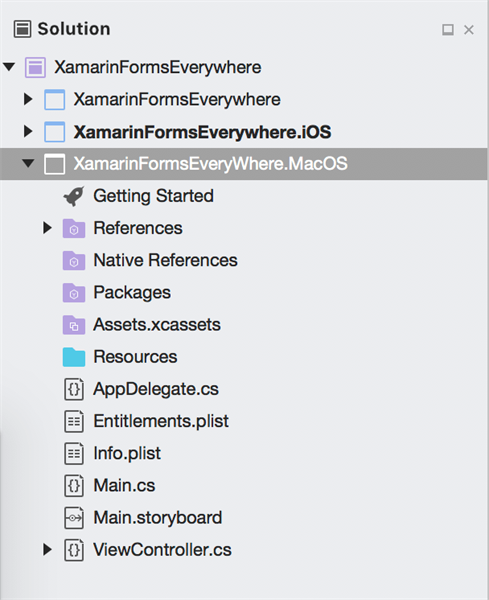Click the MacOS project icon

click(x=54, y=164)
